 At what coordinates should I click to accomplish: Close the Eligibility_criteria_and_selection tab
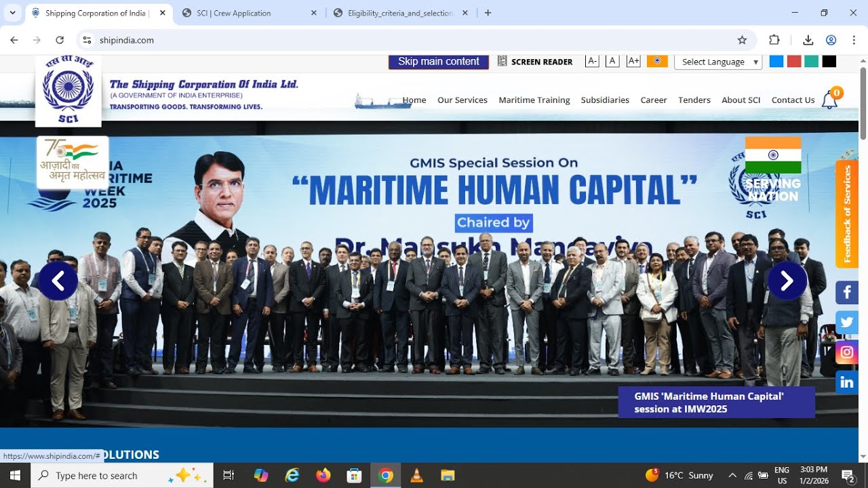(465, 13)
